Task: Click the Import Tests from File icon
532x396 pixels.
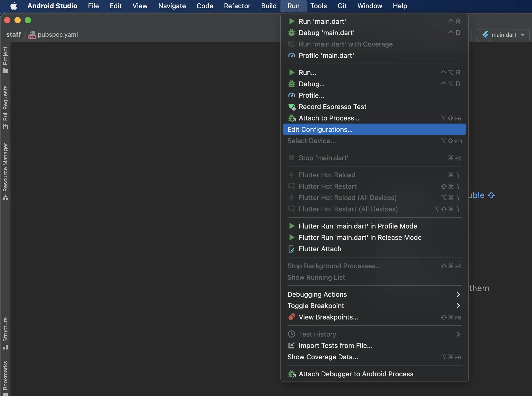Action: point(292,346)
